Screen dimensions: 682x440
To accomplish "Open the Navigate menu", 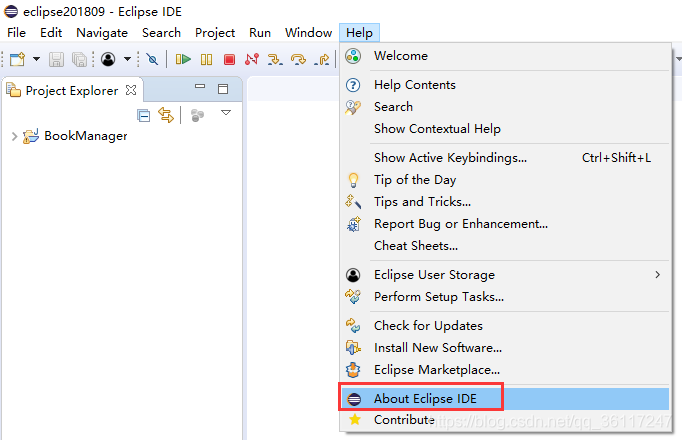I will 102,33.
